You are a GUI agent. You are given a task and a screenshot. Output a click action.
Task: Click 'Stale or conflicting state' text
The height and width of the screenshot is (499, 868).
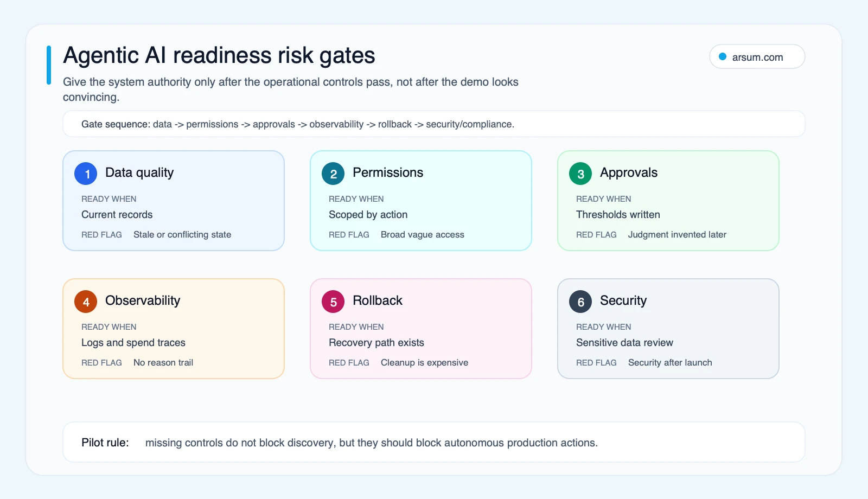182,235
